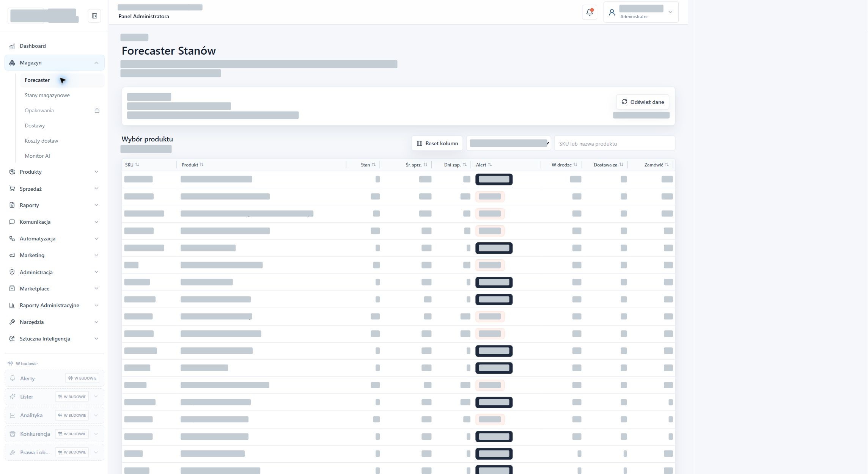Click the sidebar collapse panel icon
The height and width of the screenshot is (474, 868).
click(94, 16)
